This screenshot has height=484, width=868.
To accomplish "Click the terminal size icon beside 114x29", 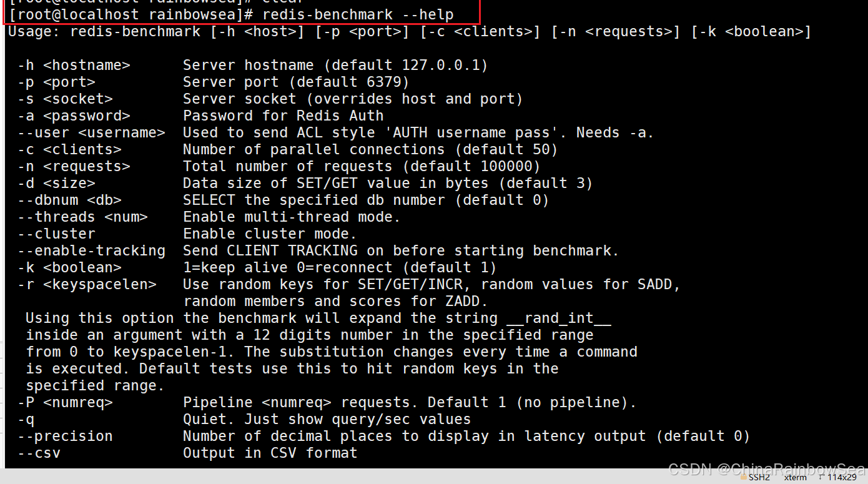I will [821, 478].
